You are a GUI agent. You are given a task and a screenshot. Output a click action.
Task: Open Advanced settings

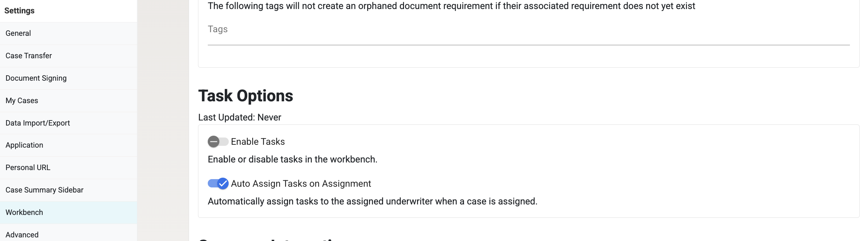point(69,233)
